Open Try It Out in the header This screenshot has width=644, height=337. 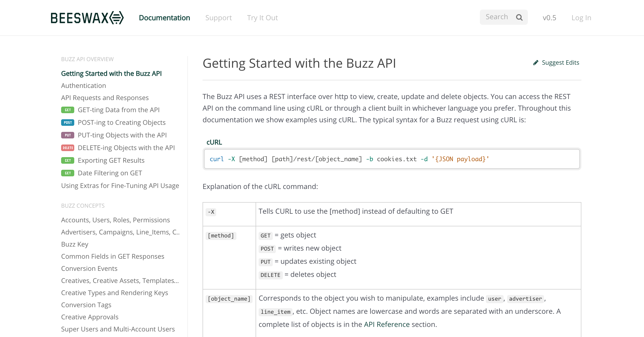[262, 18]
